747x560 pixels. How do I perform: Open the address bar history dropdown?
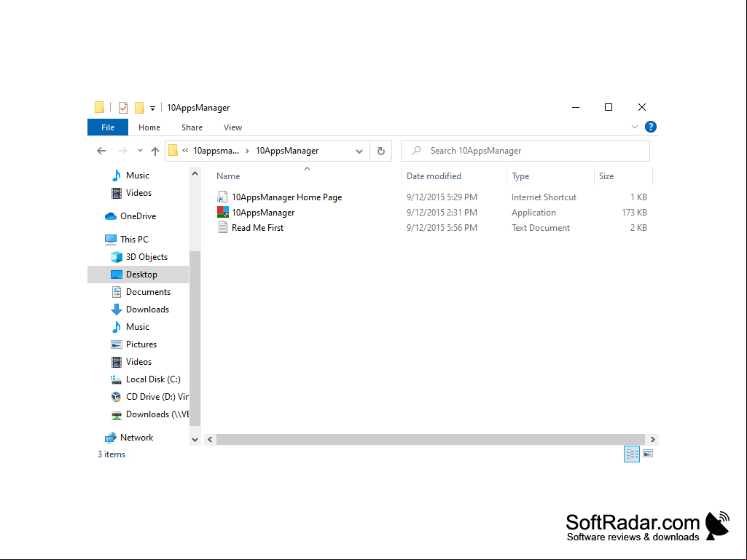point(359,151)
